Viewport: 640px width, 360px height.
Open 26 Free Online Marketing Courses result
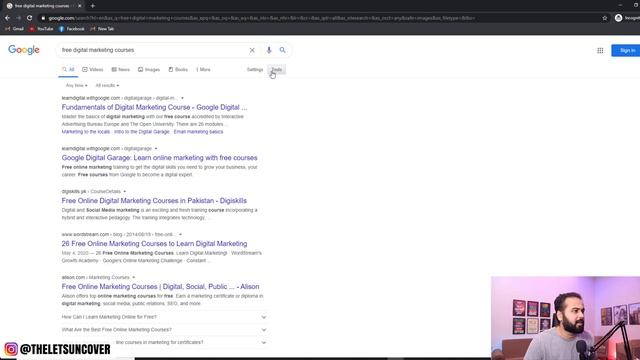coord(154,244)
